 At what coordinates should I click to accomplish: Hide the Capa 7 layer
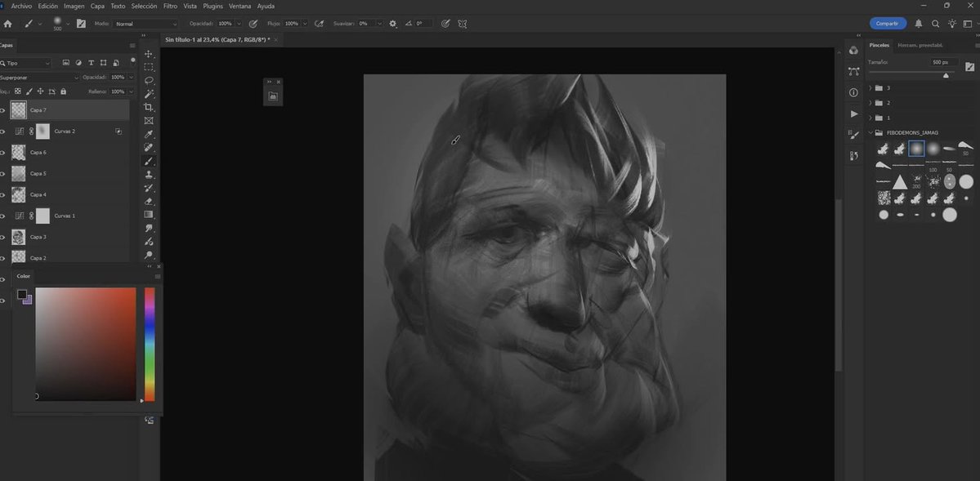2,110
